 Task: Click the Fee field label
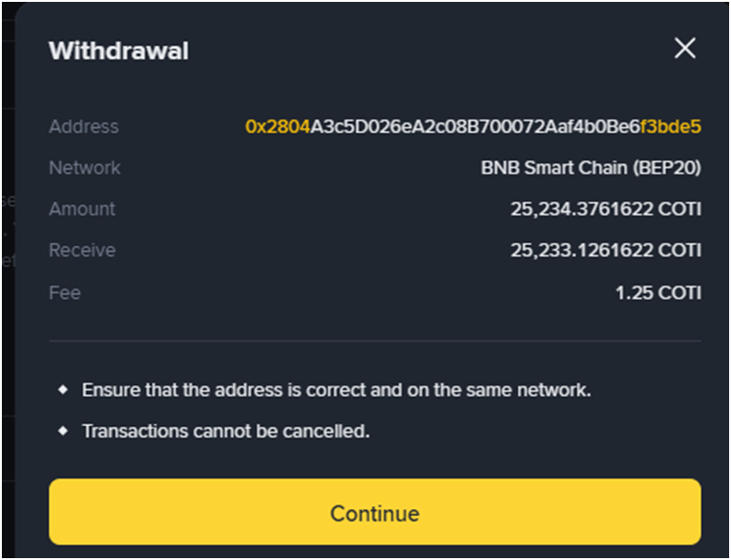[65, 292]
